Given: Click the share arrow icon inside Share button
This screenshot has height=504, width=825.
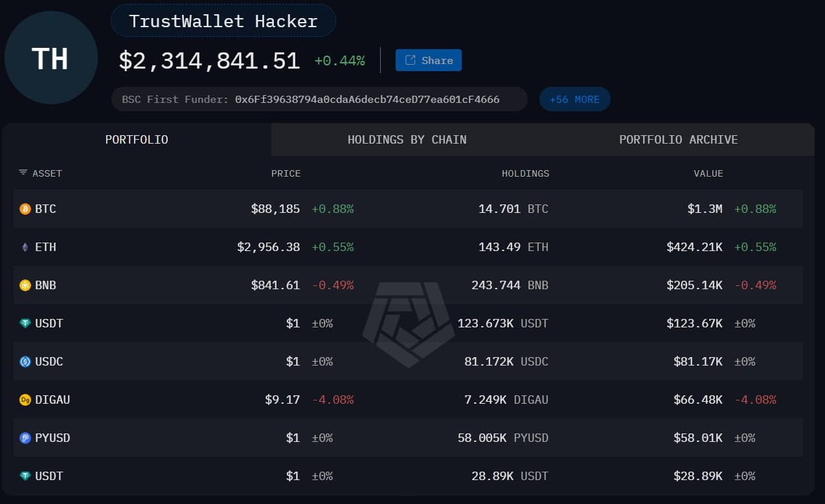Looking at the screenshot, I should (410, 60).
